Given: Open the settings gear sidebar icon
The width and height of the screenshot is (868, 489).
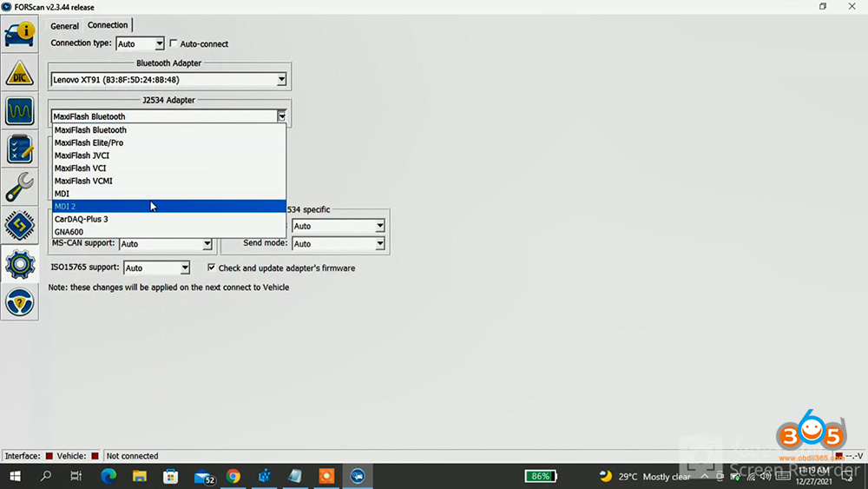Looking at the screenshot, I should [x=19, y=263].
